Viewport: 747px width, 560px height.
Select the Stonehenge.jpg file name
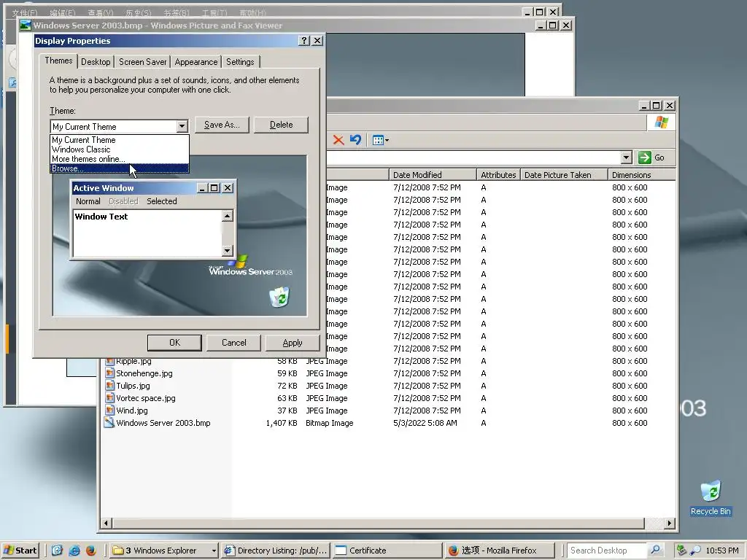[144, 373]
